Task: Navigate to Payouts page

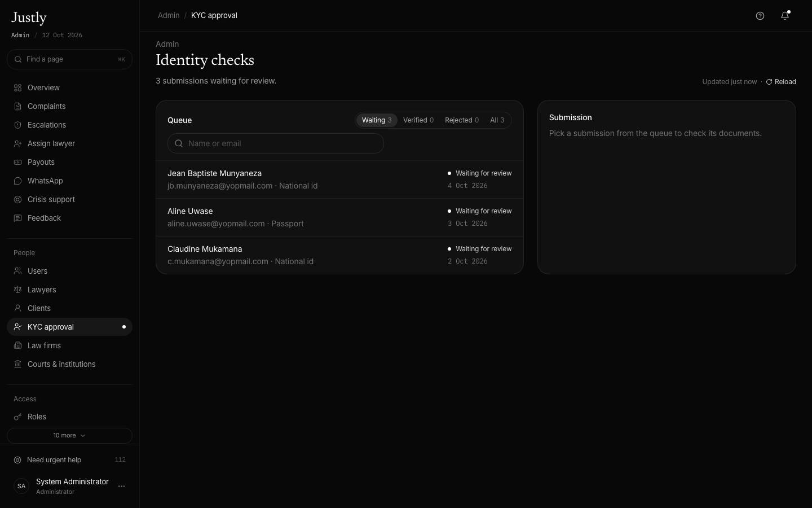Action: tap(69, 162)
